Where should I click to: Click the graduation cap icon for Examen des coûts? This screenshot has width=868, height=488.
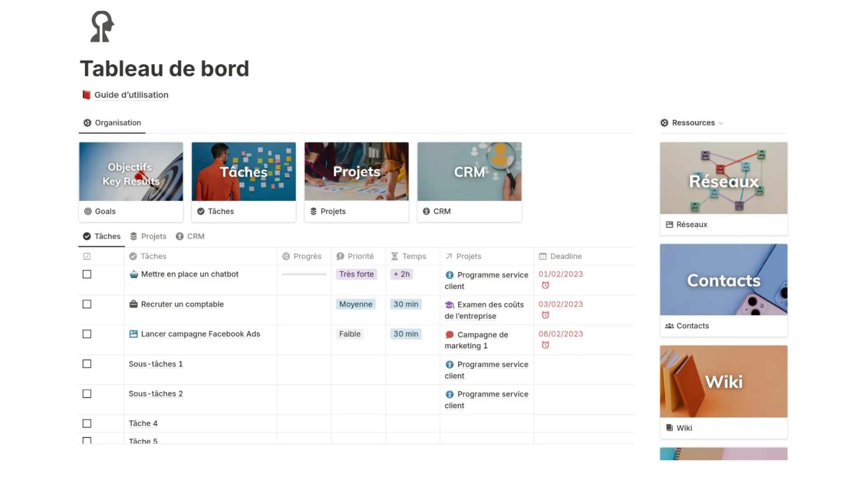449,305
